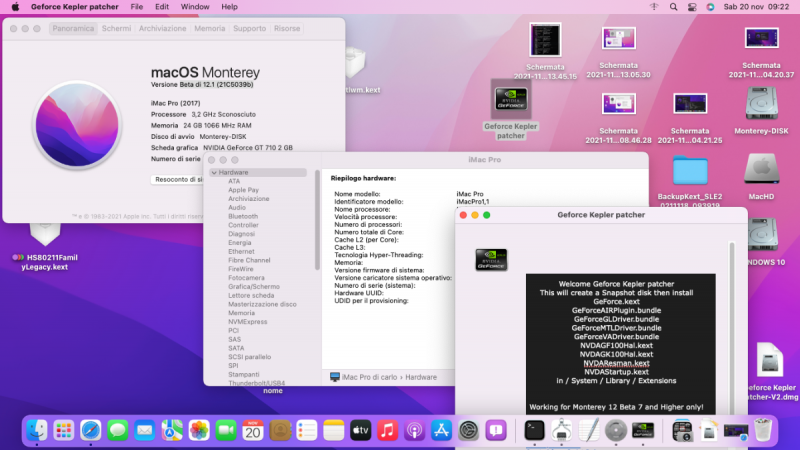
Task: Switch to the Schermi tab
Action: (x=116, y=29)
